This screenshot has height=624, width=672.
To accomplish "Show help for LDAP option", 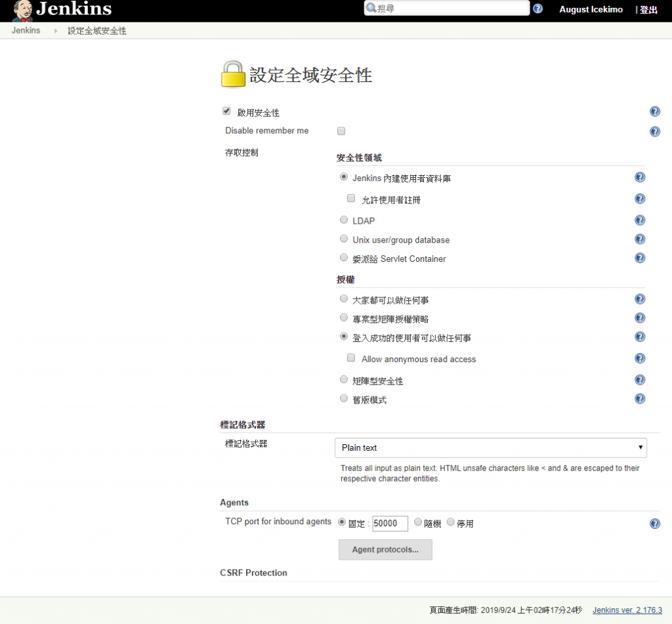I will pos(639,220).
